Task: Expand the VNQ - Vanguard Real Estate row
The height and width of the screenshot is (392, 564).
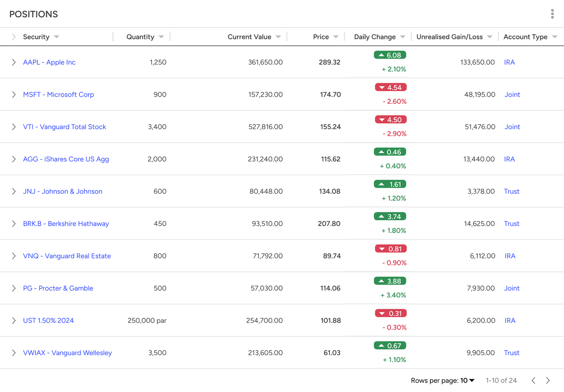Action: coord(14,256)
